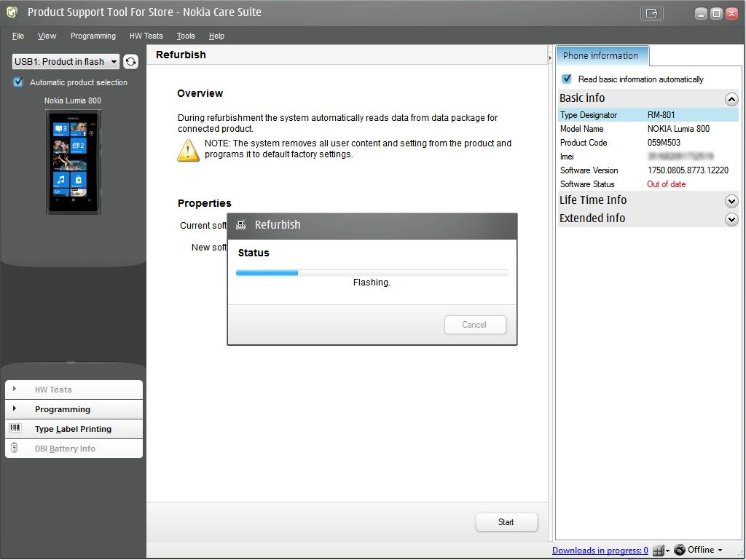Open the HW Tests menu in menu bar

[x=146, y=36]
